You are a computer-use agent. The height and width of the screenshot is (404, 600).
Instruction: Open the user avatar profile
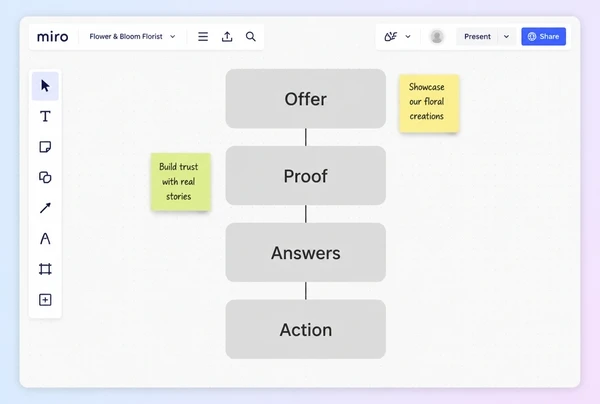[x=437, y=37]
